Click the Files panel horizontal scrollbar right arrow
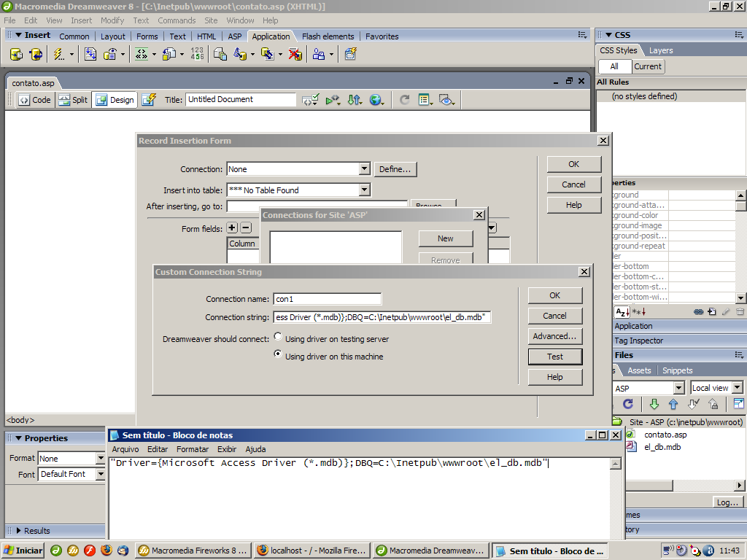Image resolution: width=747 pixels, height=560 pixels. [x=740, y=485]
